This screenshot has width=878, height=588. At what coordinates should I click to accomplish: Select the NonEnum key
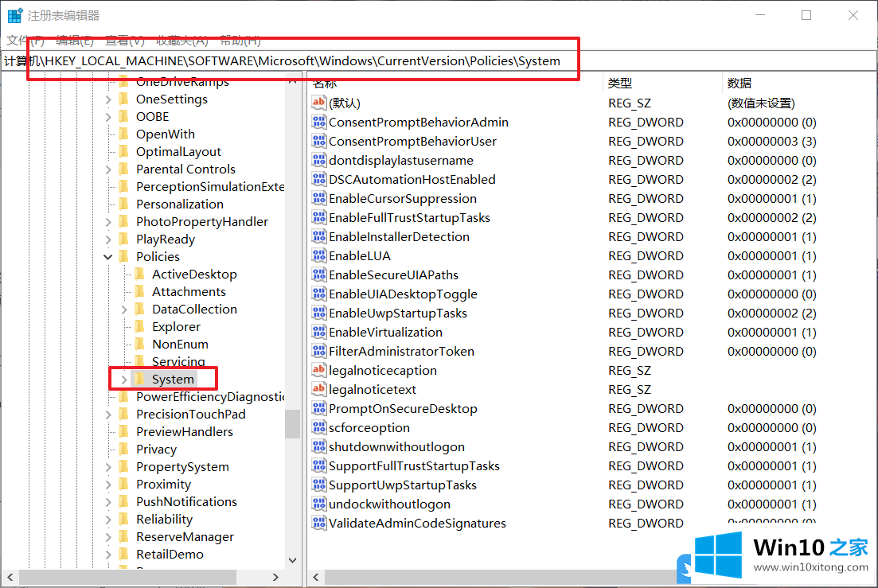(180, 344)
